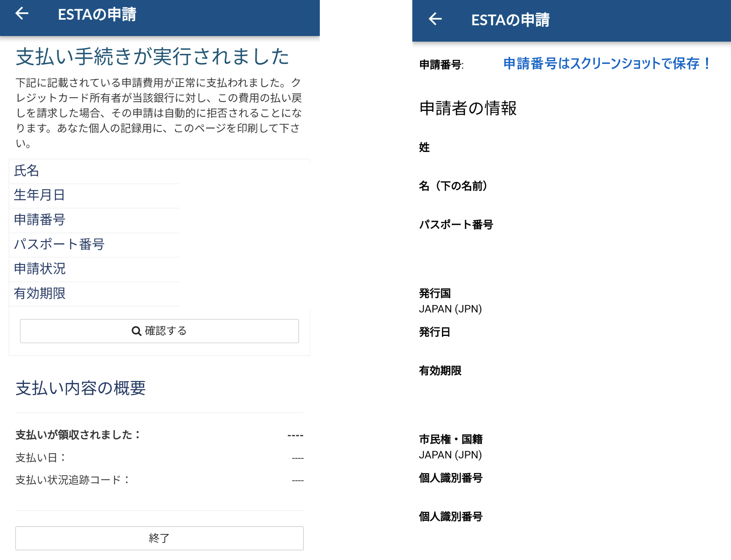Click the ESTAの申請 title in the left header
This screenshot has height=560, width=731.
click(x=97, y=14)
